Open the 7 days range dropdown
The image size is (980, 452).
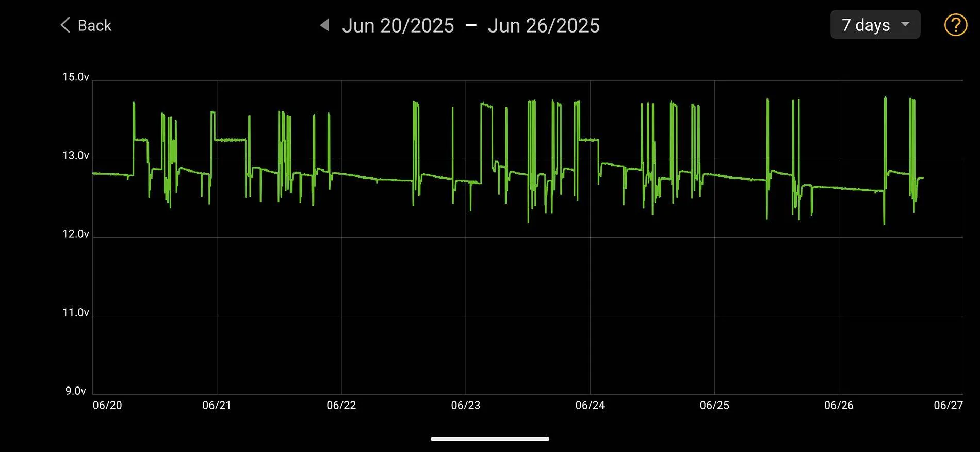click(x=875, y=25)
